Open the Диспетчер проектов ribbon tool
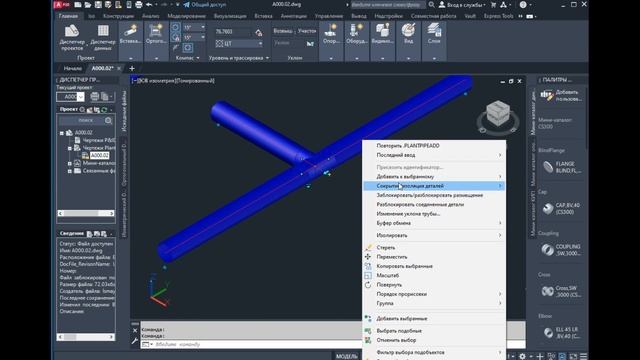 72,37
